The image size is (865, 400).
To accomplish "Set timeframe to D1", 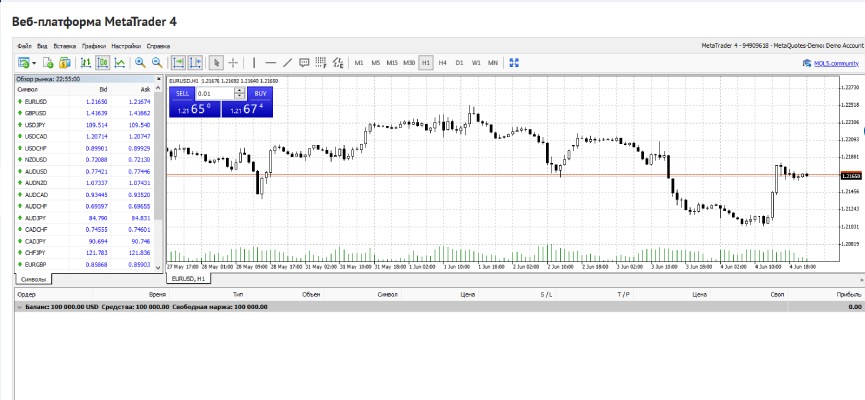I will point(459,63).
